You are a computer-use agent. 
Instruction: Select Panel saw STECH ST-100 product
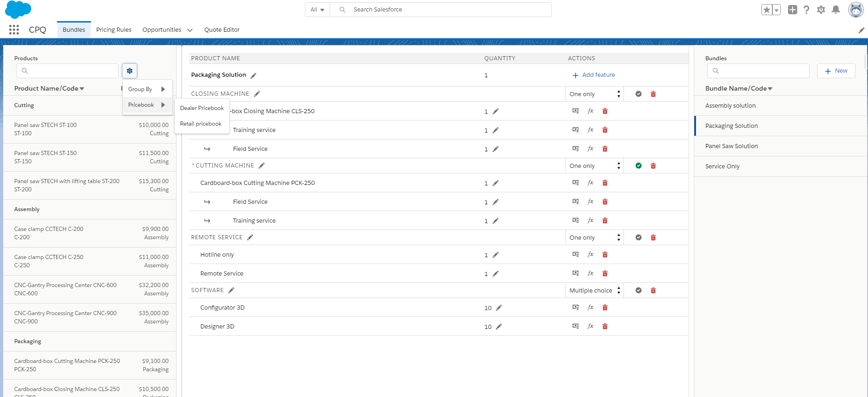(x=90, y=129)
